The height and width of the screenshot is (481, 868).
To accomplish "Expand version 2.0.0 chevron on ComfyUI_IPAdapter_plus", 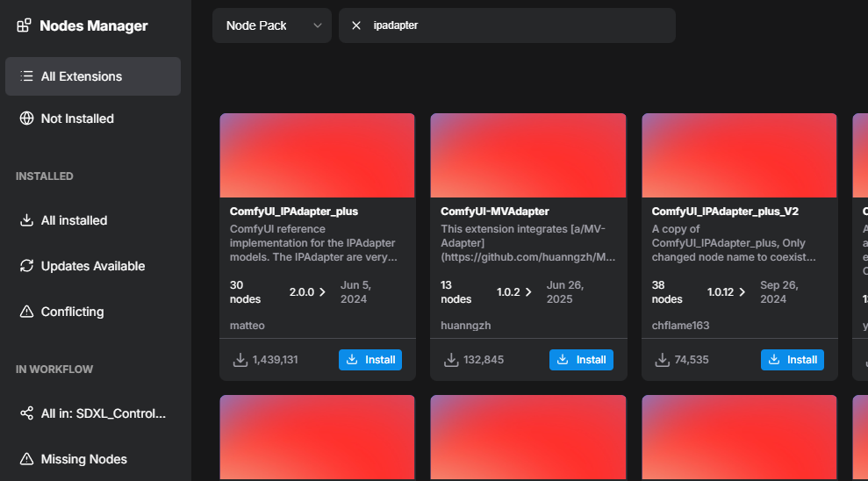I will tap(322, 292).
